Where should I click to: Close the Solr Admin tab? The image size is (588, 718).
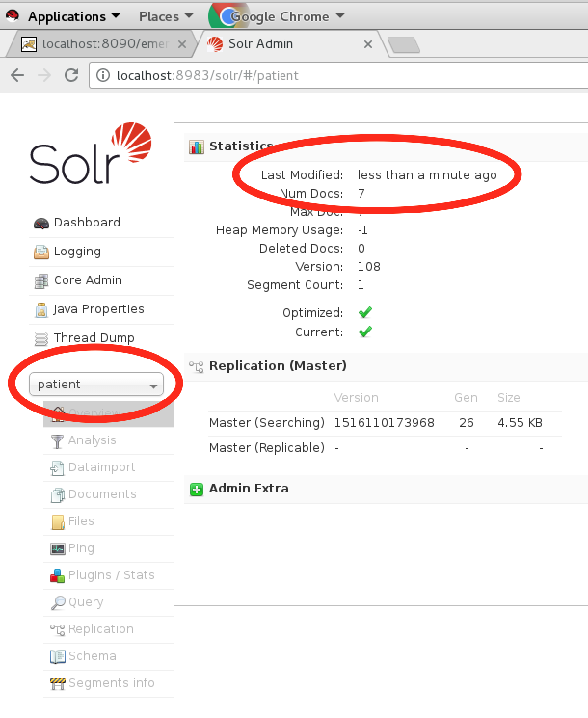tap(368, 44)
